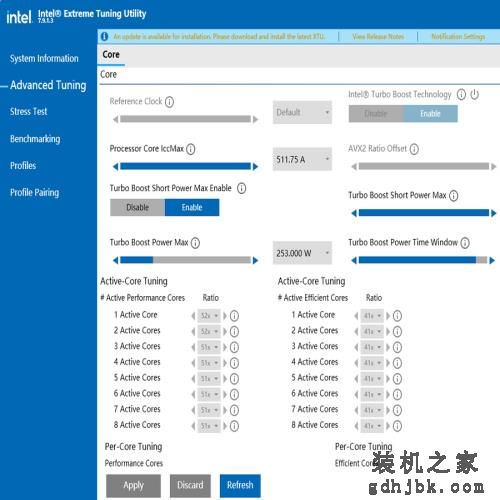This screenshot has width=500, height=500.
Task: Open info icon for performance 3 Active Cores
Action: 234,347
